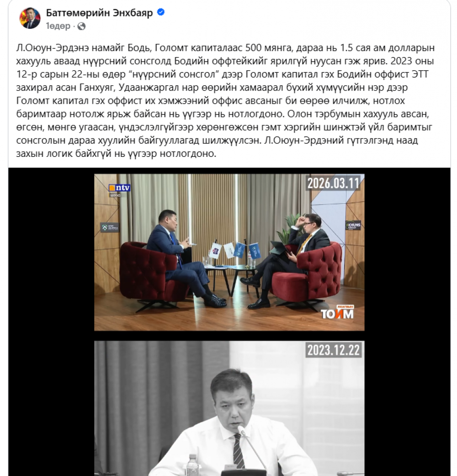Open the black-and-white press conference image

229,408
